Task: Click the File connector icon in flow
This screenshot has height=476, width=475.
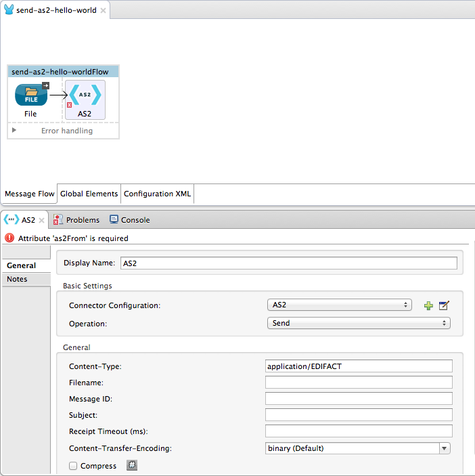Action: 31,96
